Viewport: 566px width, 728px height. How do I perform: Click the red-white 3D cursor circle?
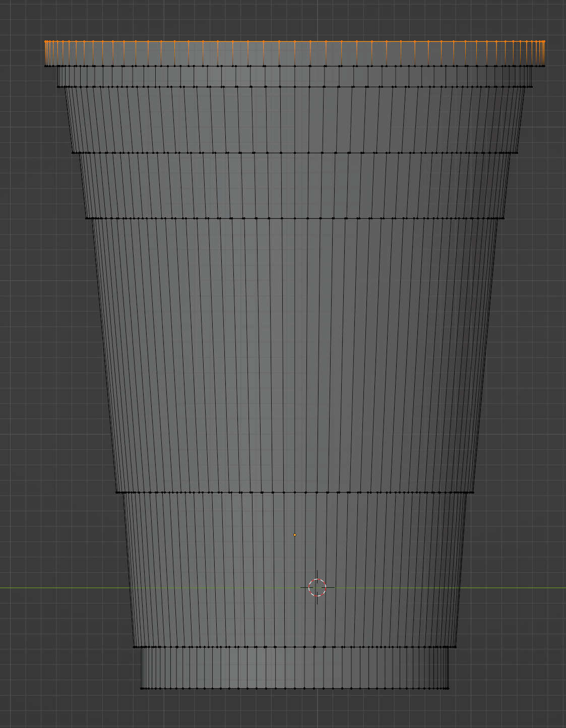coord(317,587)
